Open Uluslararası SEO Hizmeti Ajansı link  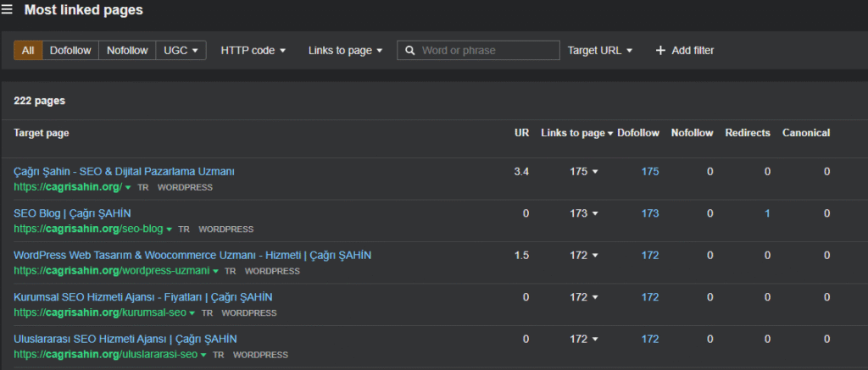tap(125, 339)
